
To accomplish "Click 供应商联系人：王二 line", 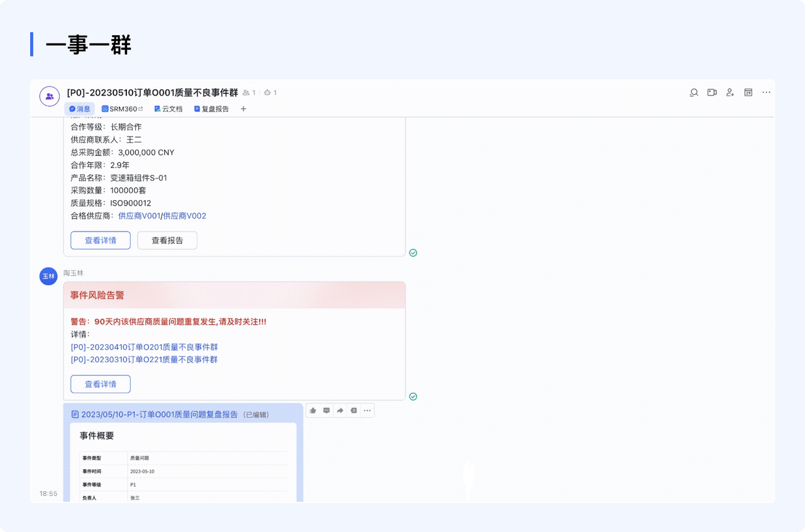I will (x=106, y=140).
